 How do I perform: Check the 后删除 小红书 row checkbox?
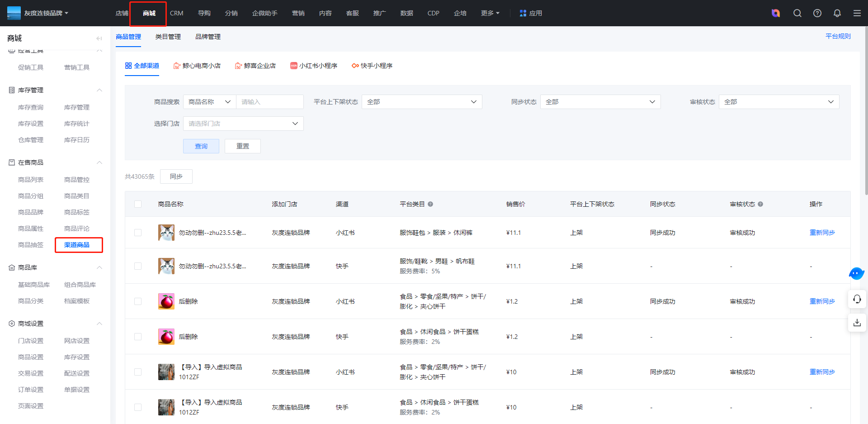pyautogui.click(x=138, y=301)
